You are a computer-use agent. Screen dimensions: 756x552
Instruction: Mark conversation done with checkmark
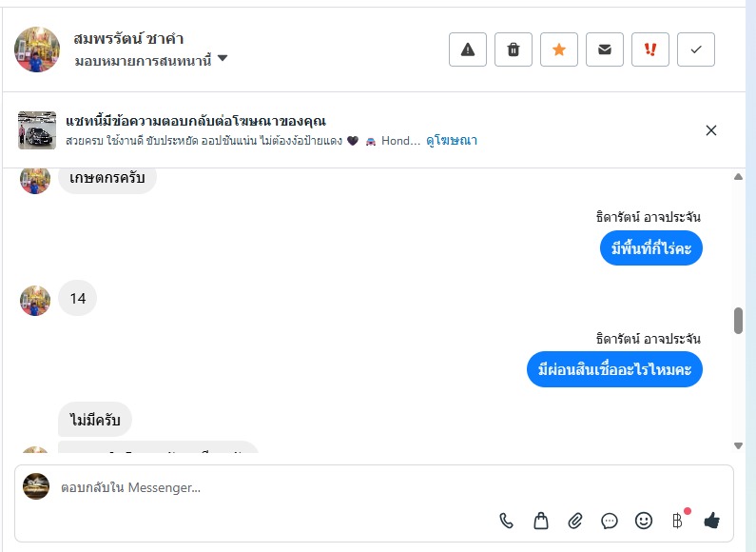pyautogui.click(x=696, y=49)
